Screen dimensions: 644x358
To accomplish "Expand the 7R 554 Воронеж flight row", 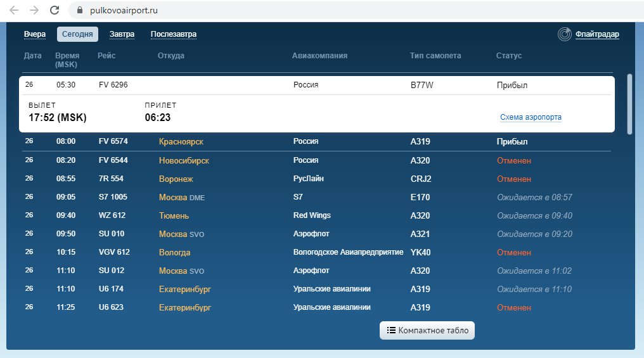I will pyautogui.click(x=317, y=179).
